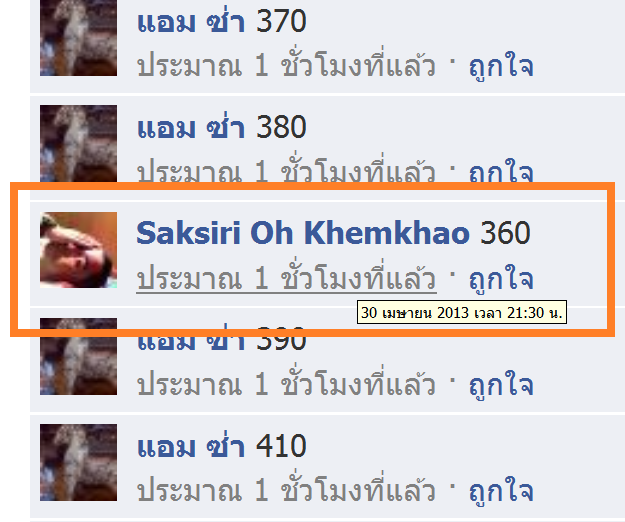The height and width of the screenshot is (522, 625).
Task: Like the 370 comment with ถูกใจ
Action: [501, 66]
